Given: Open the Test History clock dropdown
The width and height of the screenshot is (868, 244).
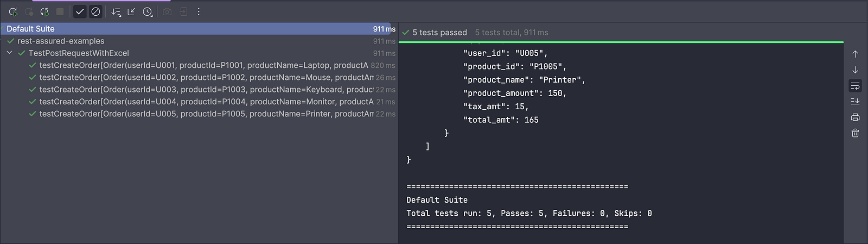Looking at the screenshot, I should [x=148, y=11].
